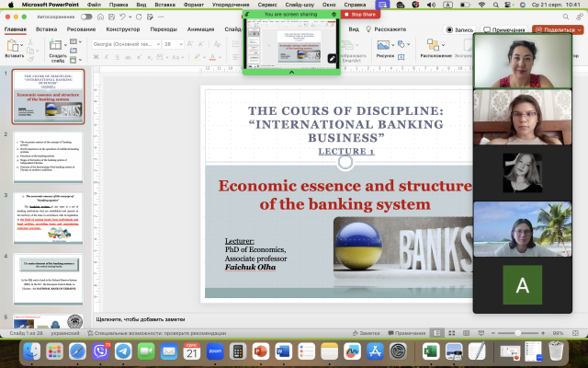This screenshot has width=588, height=368.
Task: Select slide 2 thumbnail
Action: click(x=48, y=157)
